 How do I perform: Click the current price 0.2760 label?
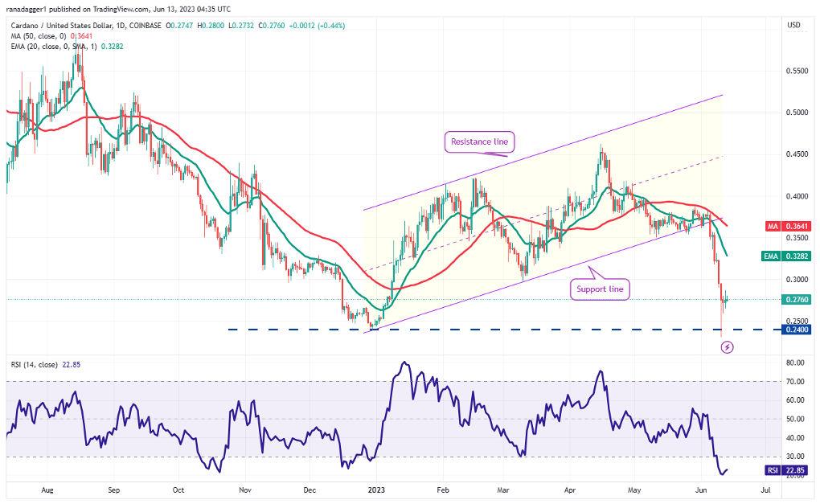point(796,300)
